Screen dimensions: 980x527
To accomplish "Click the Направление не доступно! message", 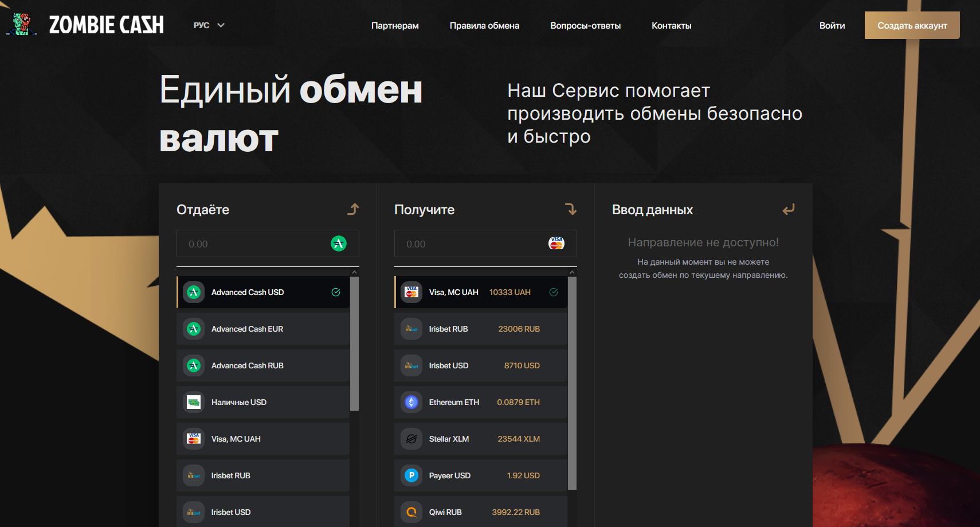I will click(703, 242).
